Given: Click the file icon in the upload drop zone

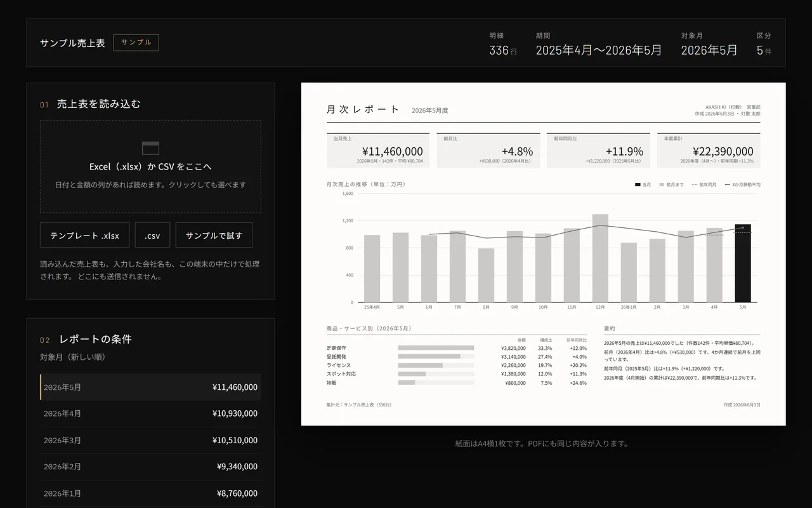Looking at the screenshot, I should point(150,148).
